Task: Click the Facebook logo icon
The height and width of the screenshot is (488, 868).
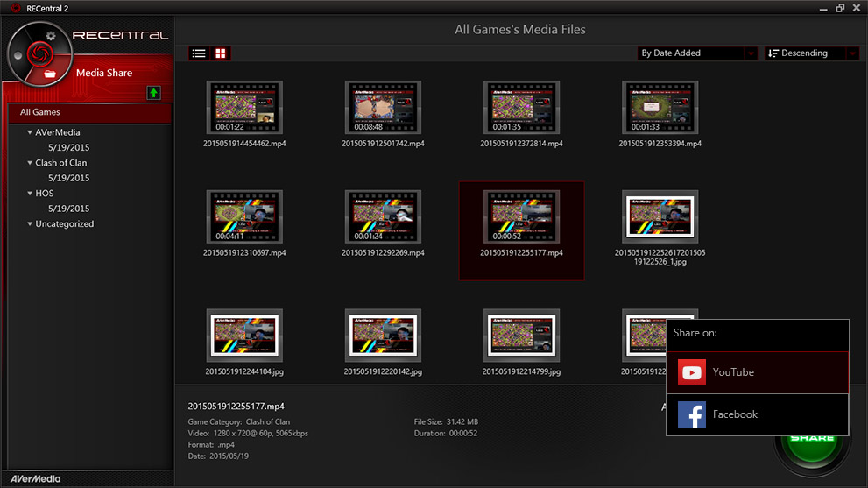Action: click(691, 414)
